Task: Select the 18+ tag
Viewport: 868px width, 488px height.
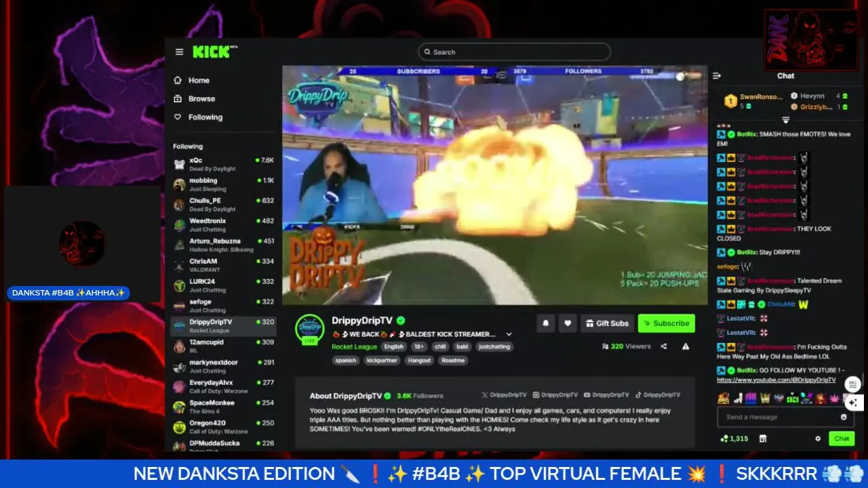Action: (418, 346)
